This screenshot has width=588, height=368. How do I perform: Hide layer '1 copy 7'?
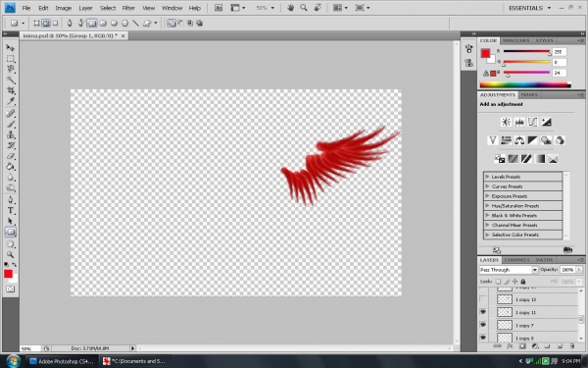482,325
